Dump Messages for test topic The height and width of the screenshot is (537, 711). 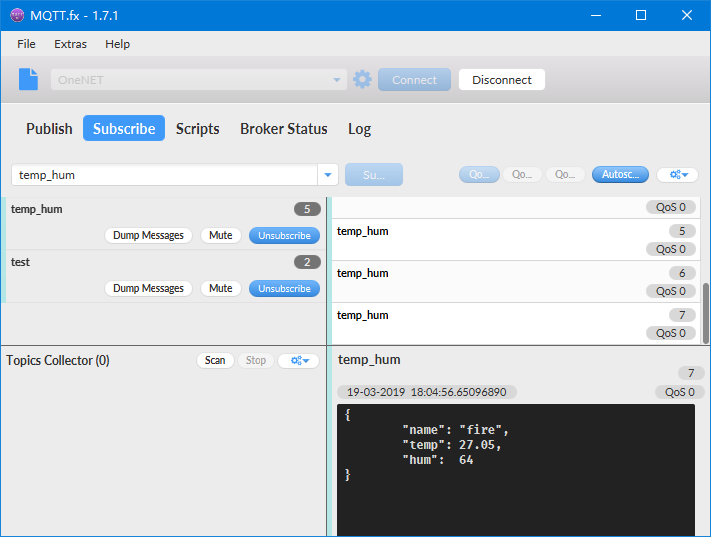pos(148,288)
